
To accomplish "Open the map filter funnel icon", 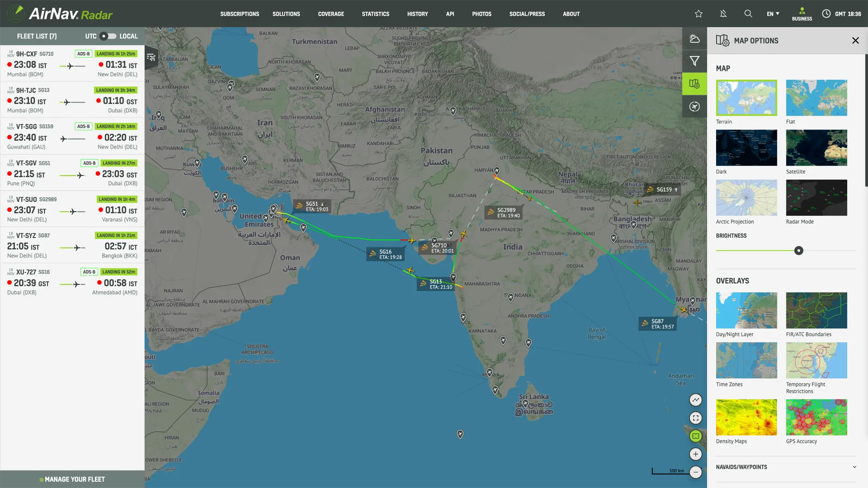I will [694, 61].
